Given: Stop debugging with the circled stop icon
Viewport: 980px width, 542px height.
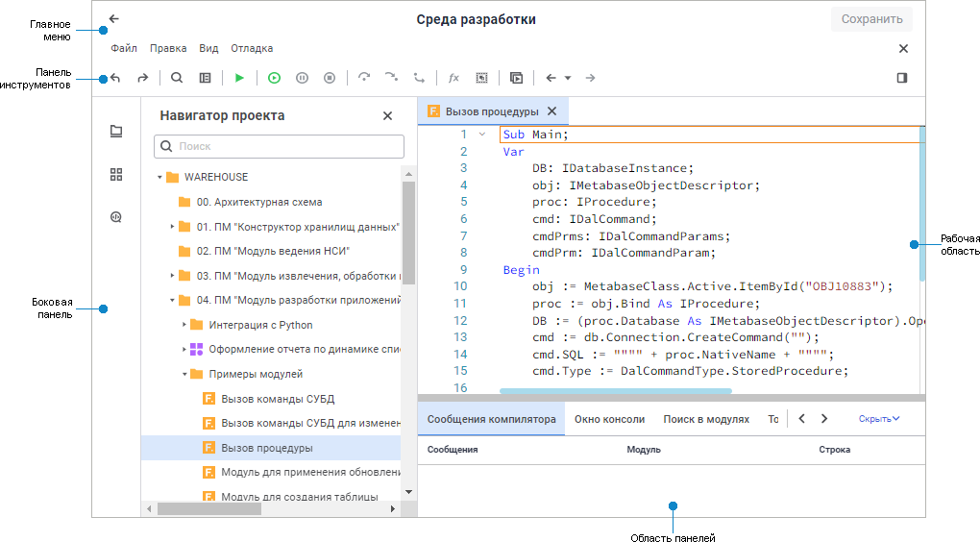Looking at the screenshot, I should coord(330,78).
